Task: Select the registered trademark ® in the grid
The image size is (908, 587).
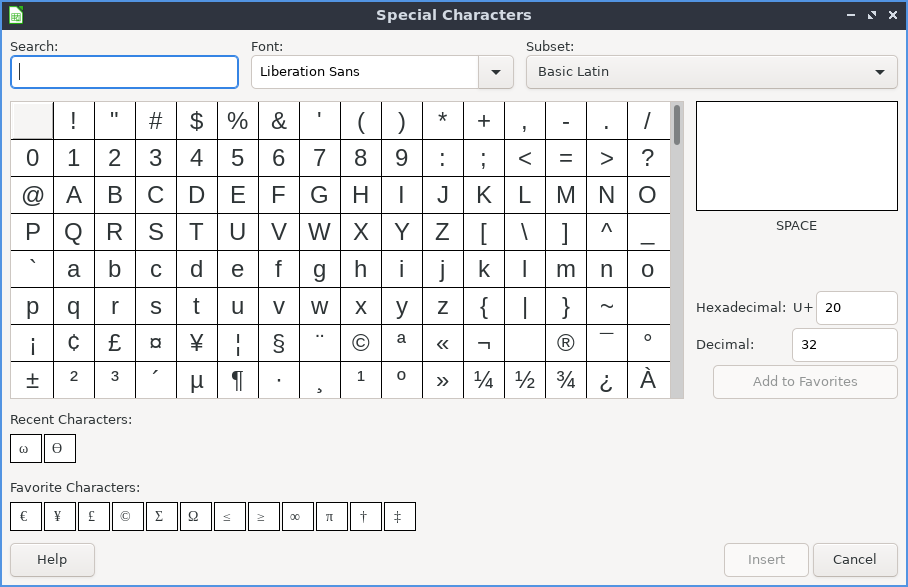Action: 566,343
